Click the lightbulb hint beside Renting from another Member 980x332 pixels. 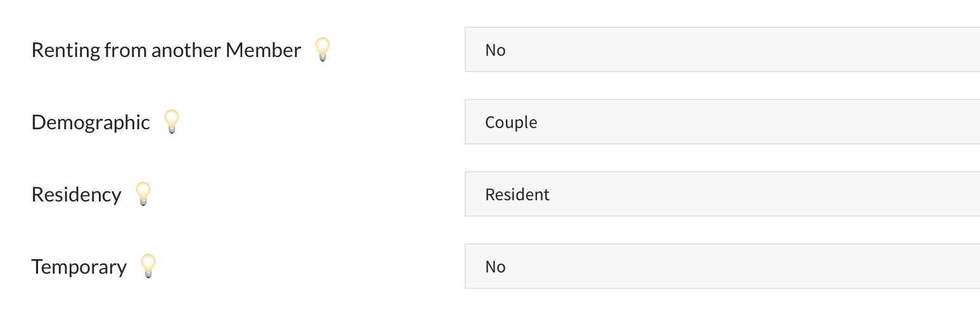click(x=323, y=49)
